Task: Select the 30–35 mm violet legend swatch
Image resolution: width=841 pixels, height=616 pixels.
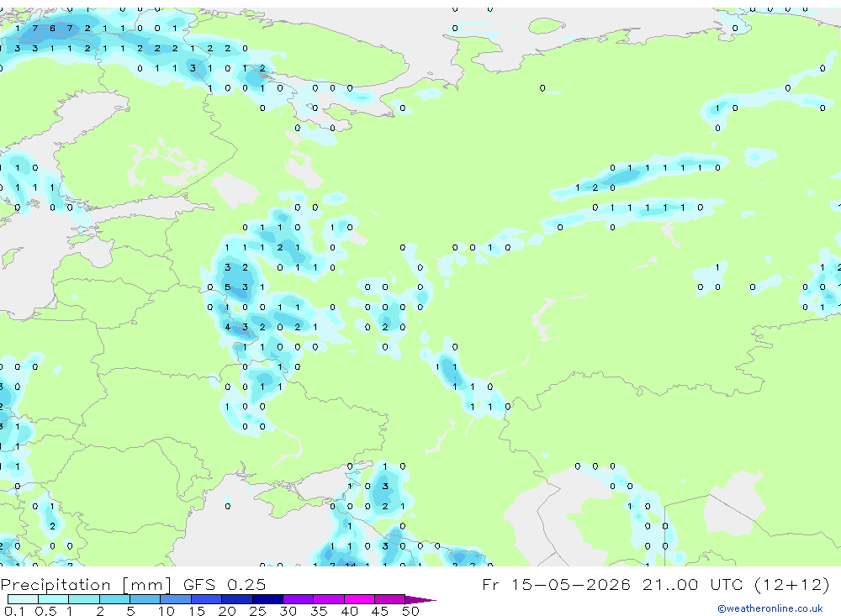Action: click(299, 599)
